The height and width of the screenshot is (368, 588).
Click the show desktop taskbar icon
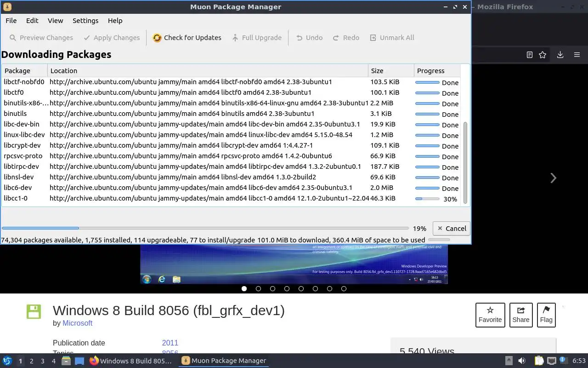point(79,361)
